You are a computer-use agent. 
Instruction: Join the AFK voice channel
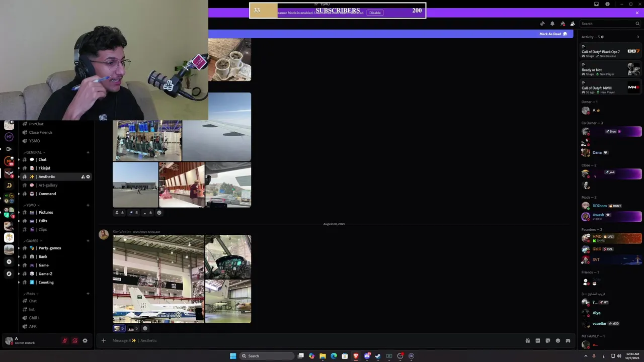tap(55, 326)
